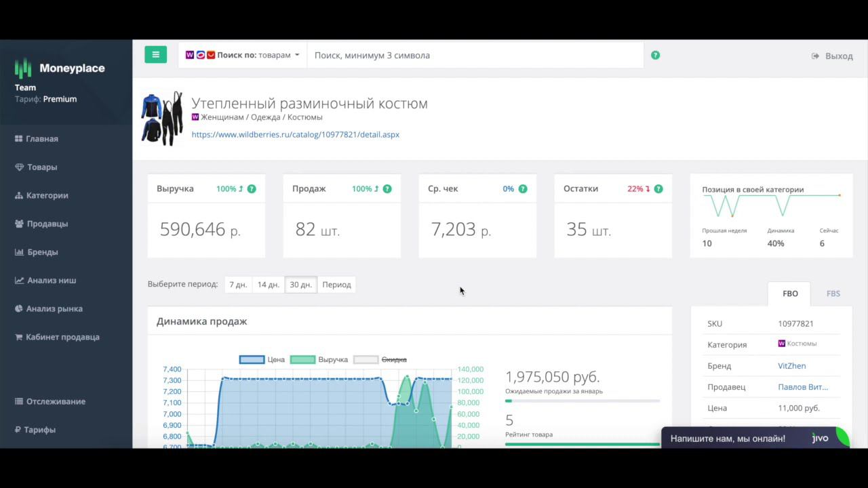Image resolution: width=868 pixels, height=488 pixels.
Task: Click the Кабинет продавца cart icon
Action: point(19,337)
